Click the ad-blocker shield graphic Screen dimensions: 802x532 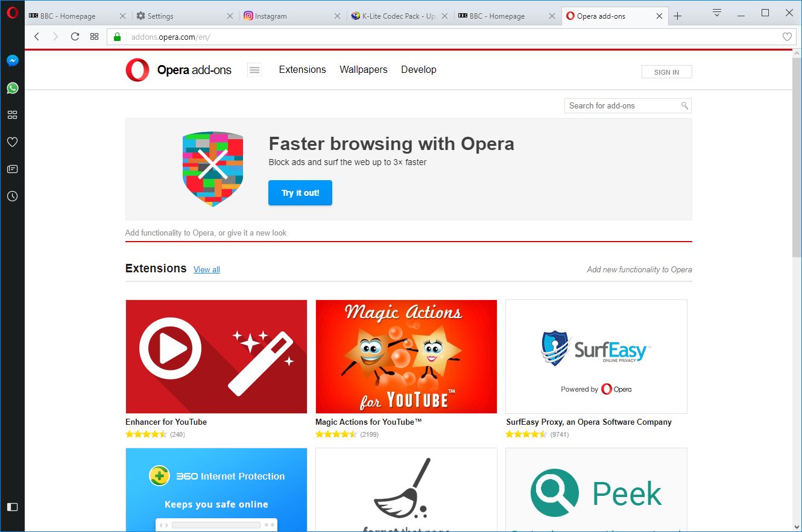(x=213, y=169)
